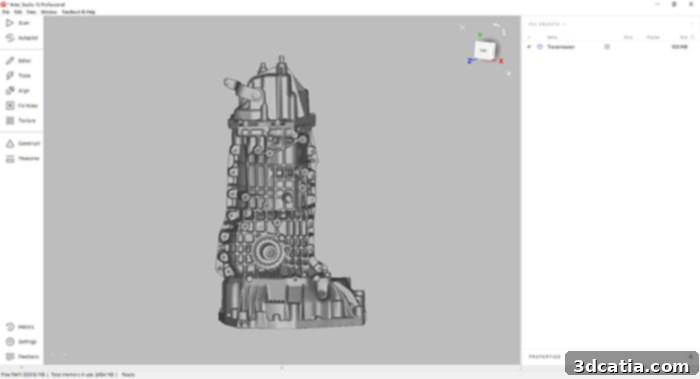Click the Total memory in use status text

tap(82, 375)
